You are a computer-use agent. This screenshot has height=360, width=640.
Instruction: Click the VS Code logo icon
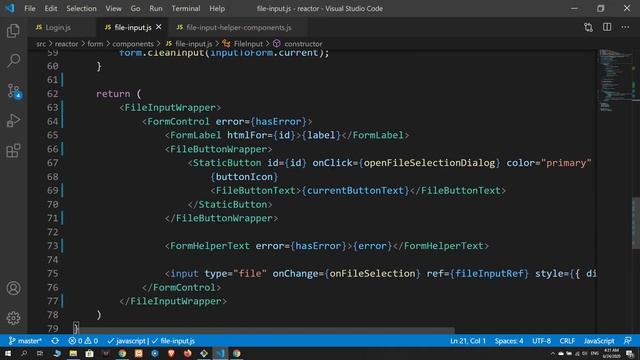(10, 8)
